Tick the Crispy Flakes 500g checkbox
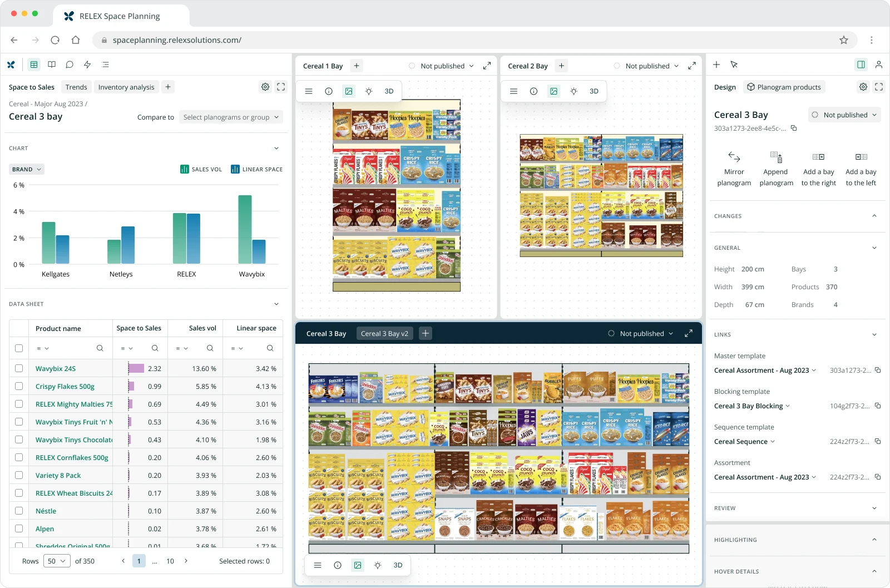The image size is (890, 588). (19, 386)
